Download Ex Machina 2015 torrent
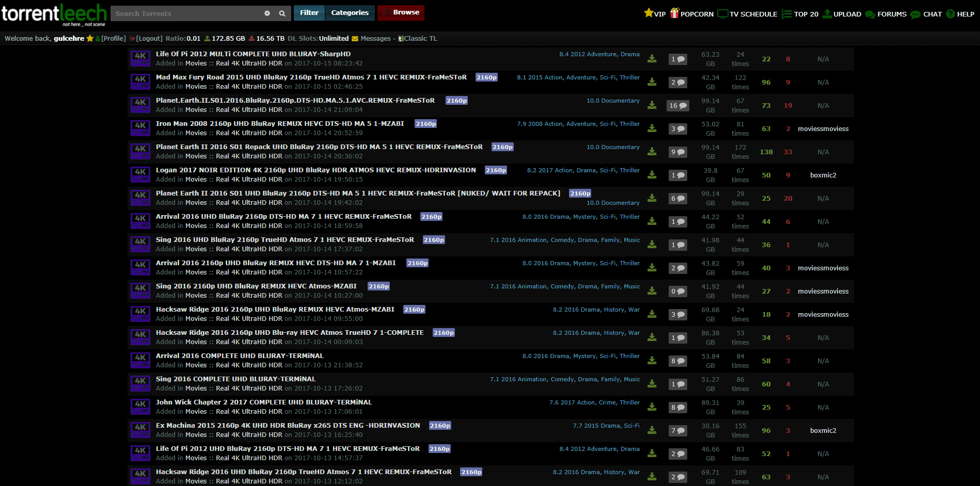Image resolution: width=980 pixels, height=486 pixels. (x=652, y=430)
